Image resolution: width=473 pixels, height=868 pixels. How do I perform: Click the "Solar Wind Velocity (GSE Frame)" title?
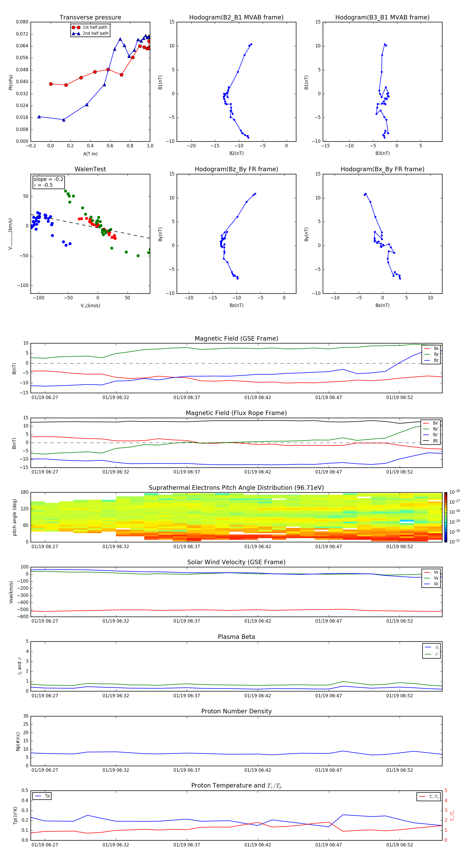coord(236,562)
